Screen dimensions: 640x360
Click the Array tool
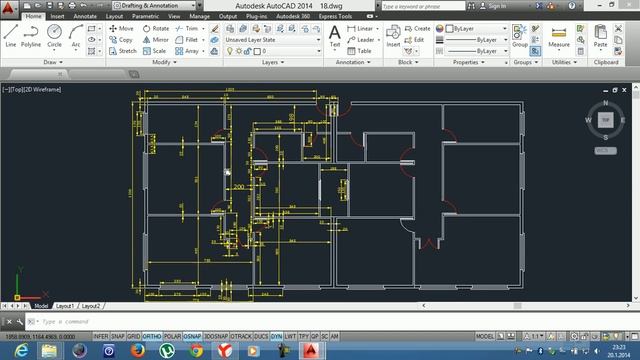[187, 51]
